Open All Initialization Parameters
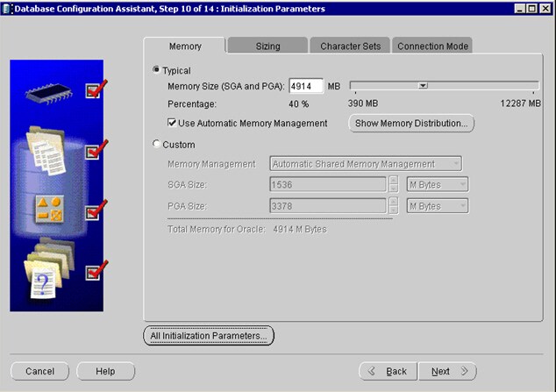Image resolution: width=556 pixels, height=392 pixels. point(209,335)
